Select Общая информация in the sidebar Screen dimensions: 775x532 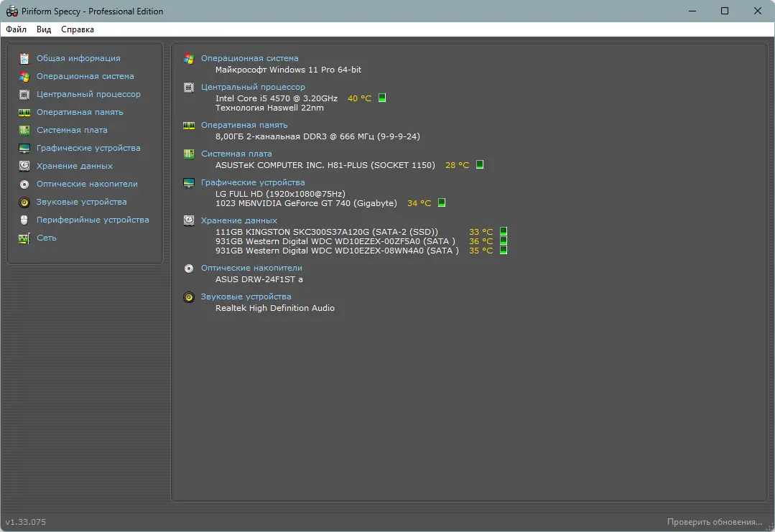[x=78, y=58]
